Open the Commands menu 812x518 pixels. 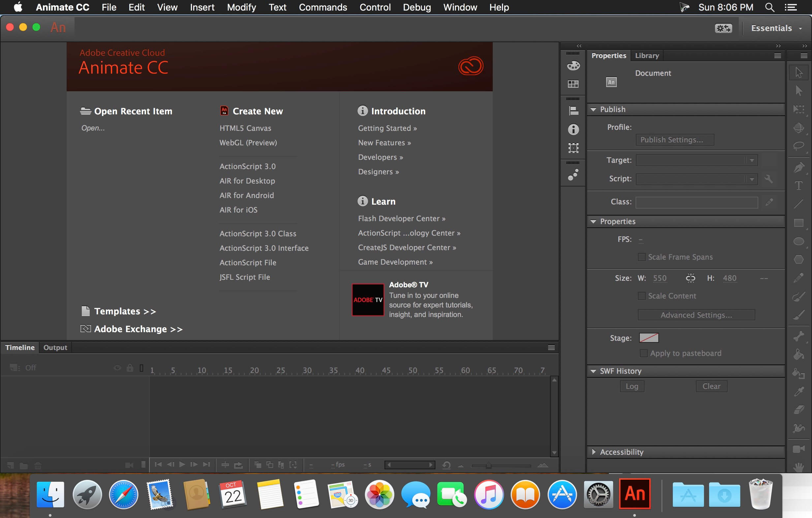(323, 7)
